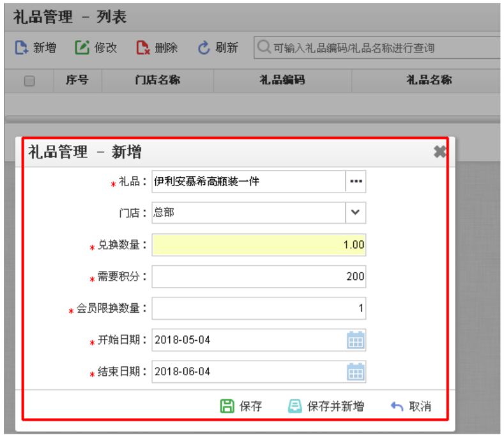
Task: Open gift selector ellipsis button beside 礼品
Action: (x=356, y=182)
